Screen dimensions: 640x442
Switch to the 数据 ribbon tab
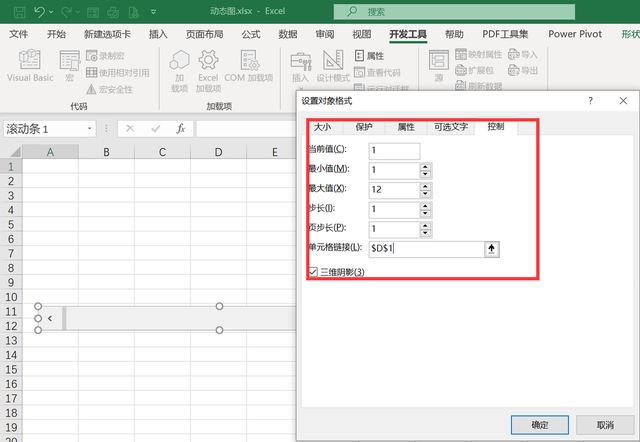click(x=288, y=34)
